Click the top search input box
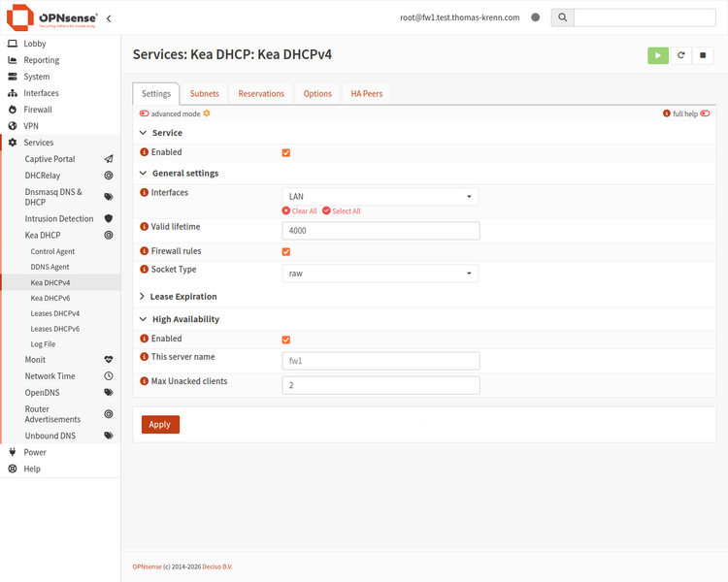 click(645, 17)
